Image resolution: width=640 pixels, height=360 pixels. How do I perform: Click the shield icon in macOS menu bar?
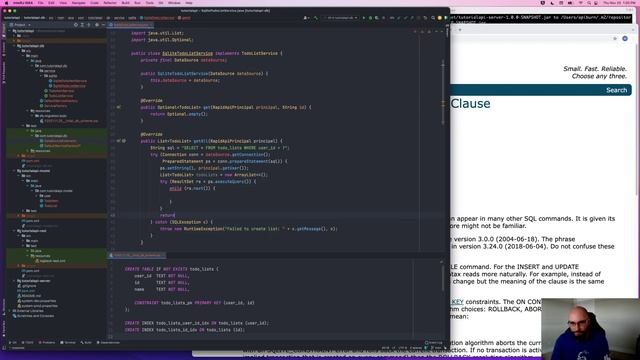[543, 3]
